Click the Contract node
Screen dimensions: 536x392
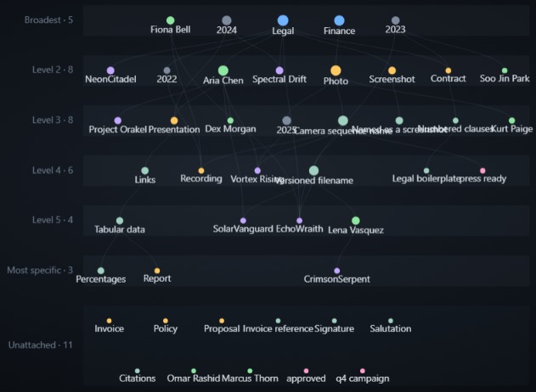pos(449,70)
